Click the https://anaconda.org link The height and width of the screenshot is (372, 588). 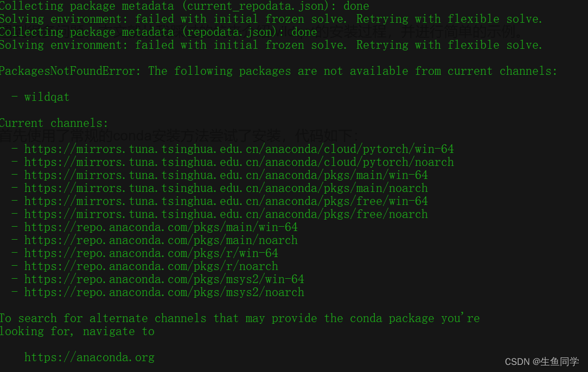[x=90, y=357]
